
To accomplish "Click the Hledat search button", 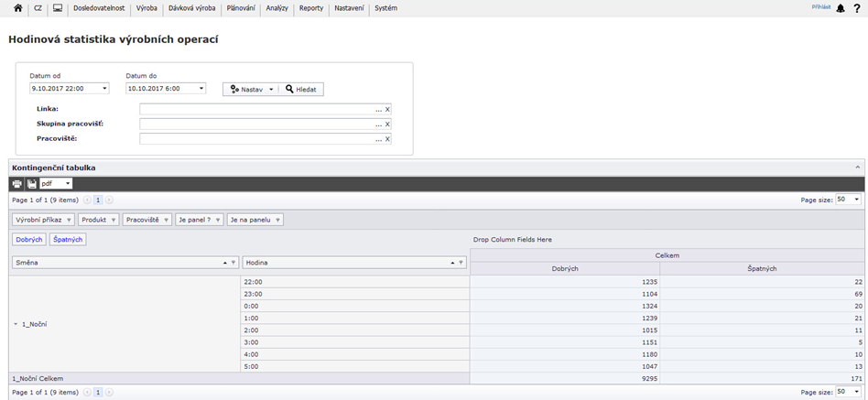I will point(301,89).
